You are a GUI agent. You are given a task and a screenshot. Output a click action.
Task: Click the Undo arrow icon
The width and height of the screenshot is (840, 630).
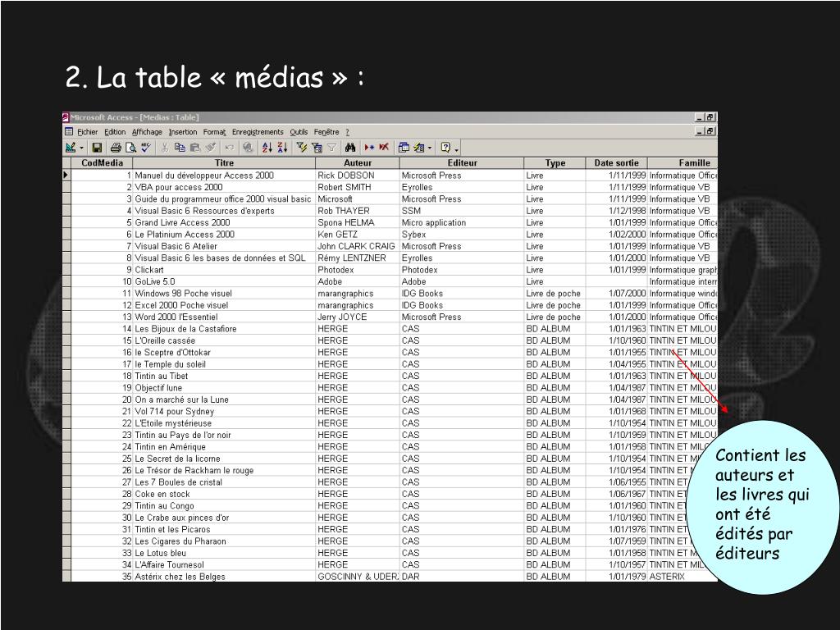pyautogui.click(x=230, y=148)
